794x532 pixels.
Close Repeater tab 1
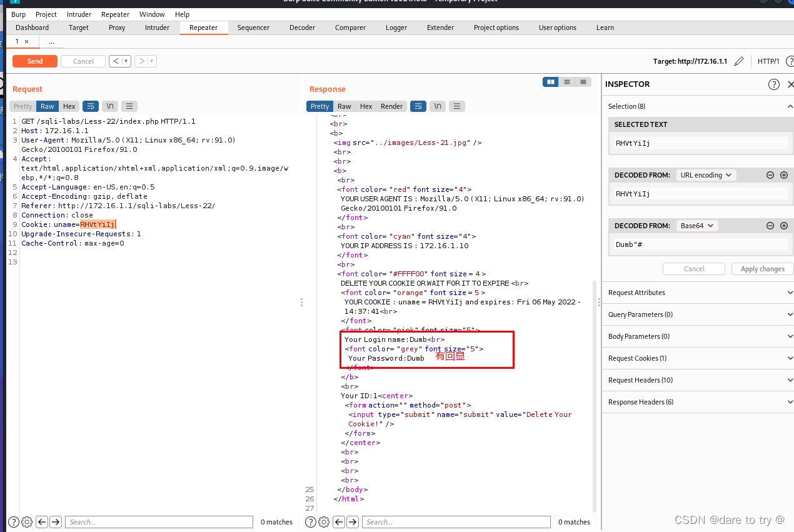[x=26, y=41]
